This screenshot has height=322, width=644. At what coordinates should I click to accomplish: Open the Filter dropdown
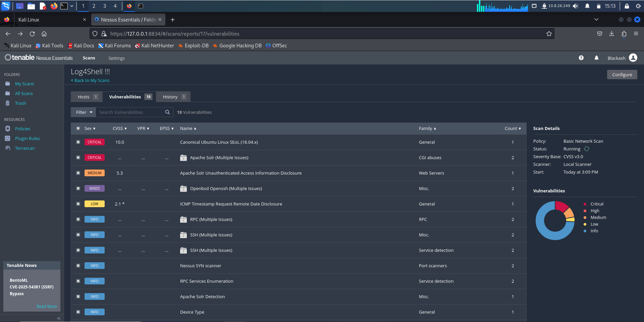pos(84,112)
